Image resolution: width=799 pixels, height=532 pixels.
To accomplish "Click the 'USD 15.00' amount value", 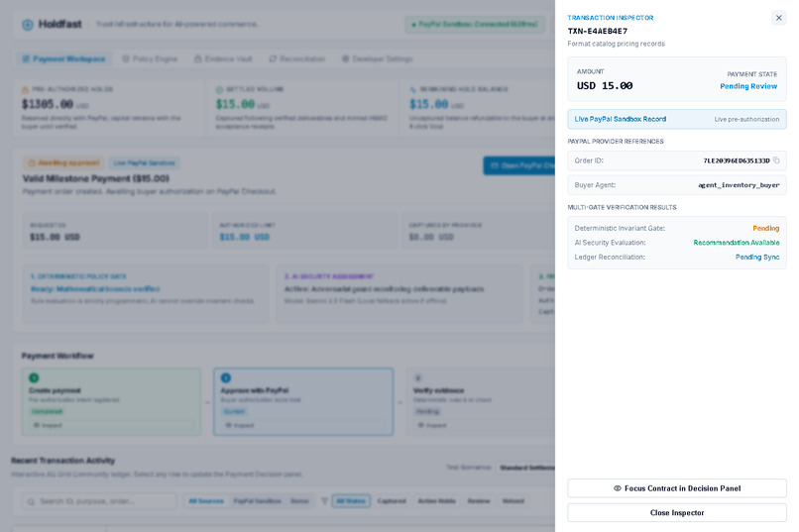I will [605, 85].
